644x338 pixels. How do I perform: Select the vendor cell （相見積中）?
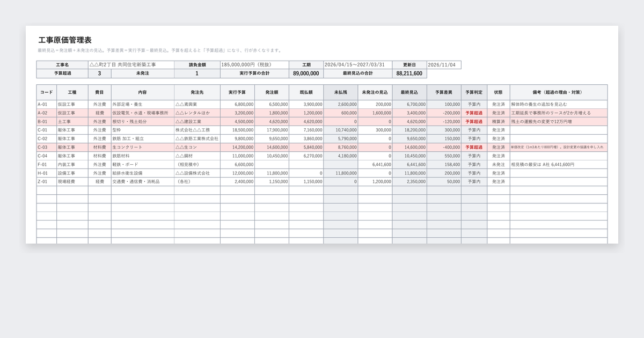[197, 165]
